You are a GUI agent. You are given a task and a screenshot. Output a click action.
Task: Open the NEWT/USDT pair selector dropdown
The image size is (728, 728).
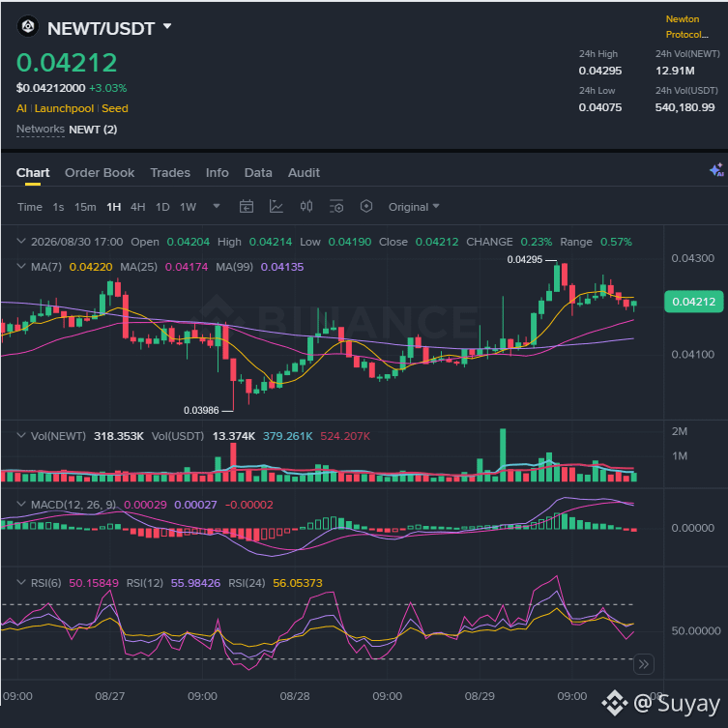[x=167, y=26]
